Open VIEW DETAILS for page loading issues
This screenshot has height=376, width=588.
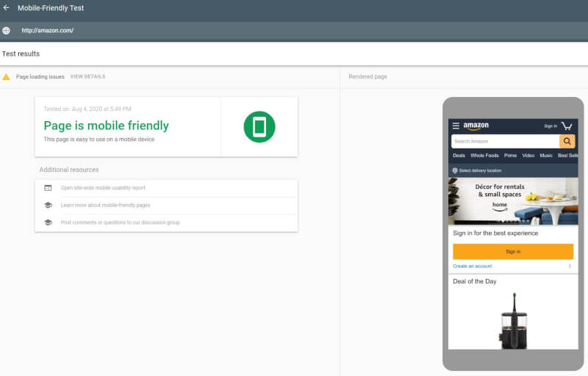pyautogui.click(x=87, y=76)
